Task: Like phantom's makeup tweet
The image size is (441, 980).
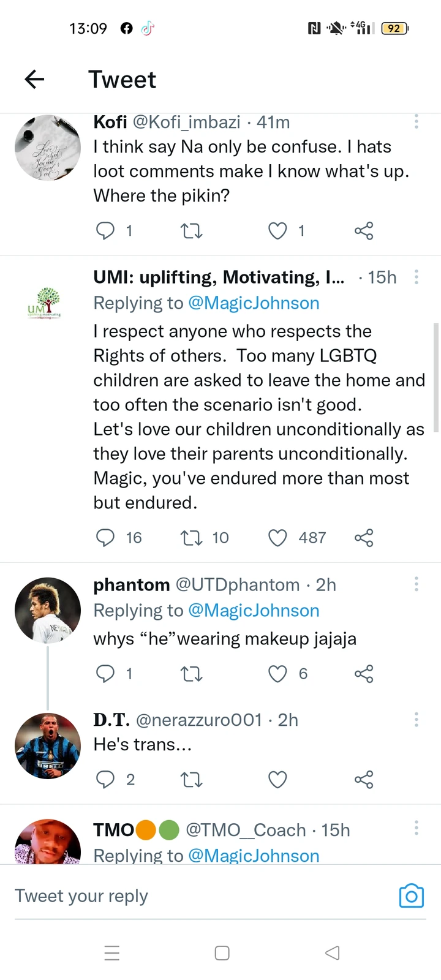Action: tap(277, 674)
